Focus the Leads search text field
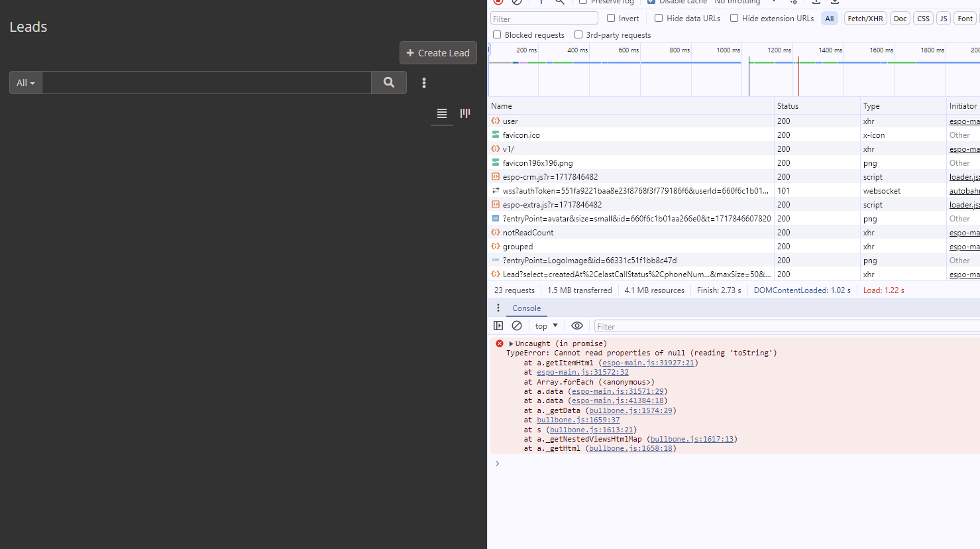 [207, 83]
